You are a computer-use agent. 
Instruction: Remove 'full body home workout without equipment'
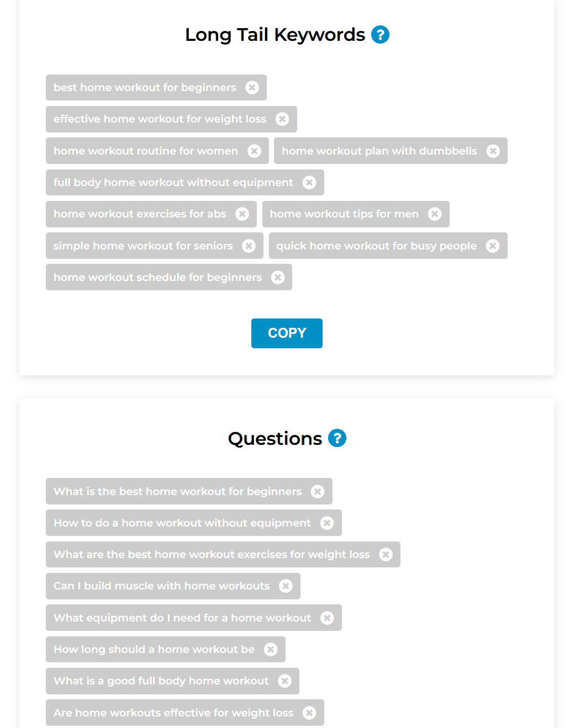click(x=309, y=182)
